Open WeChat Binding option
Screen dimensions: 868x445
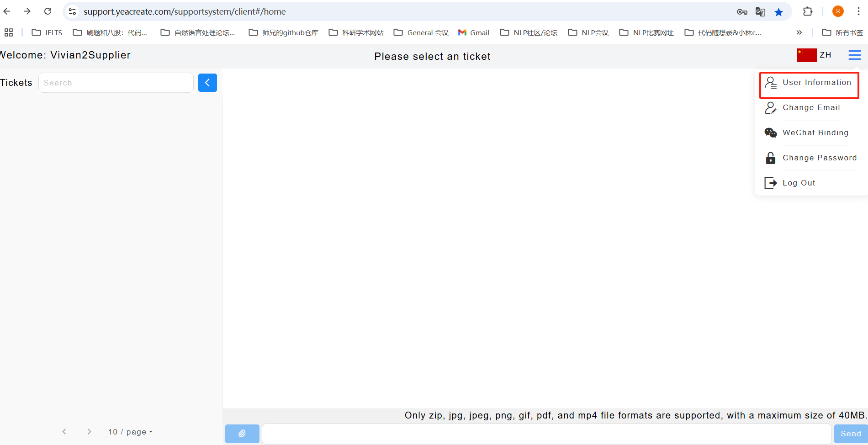point(815,133)
